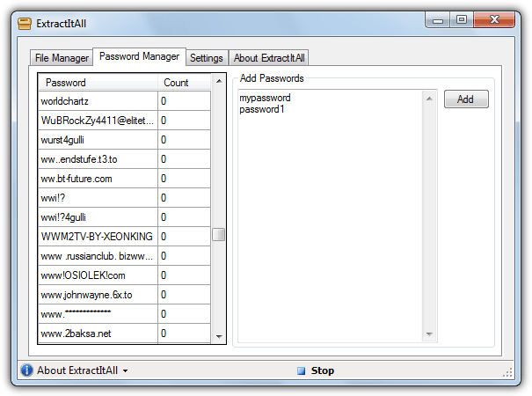532x396 pixels.
Task: Open the Settings tab
Action: [x=207, y=58]
